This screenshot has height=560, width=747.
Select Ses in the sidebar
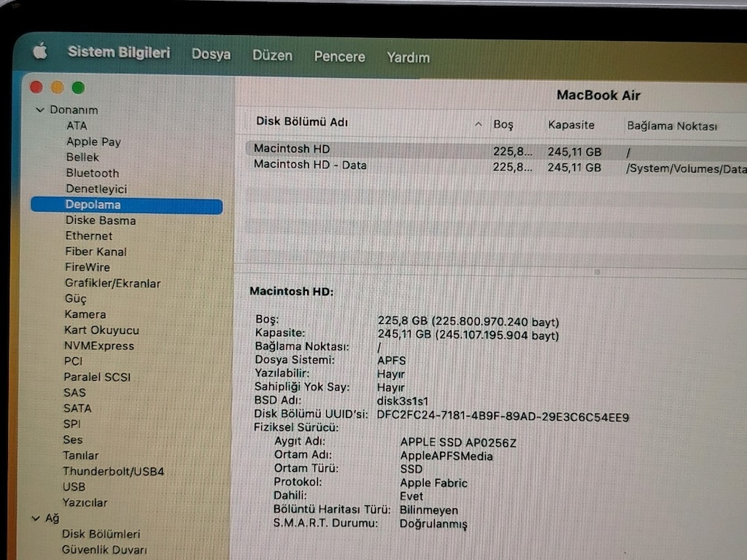72,440
